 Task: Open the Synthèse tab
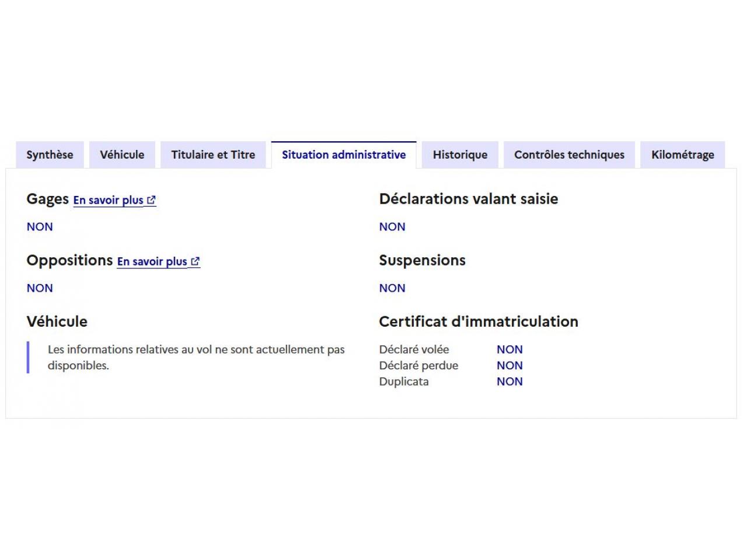[50, 155]
